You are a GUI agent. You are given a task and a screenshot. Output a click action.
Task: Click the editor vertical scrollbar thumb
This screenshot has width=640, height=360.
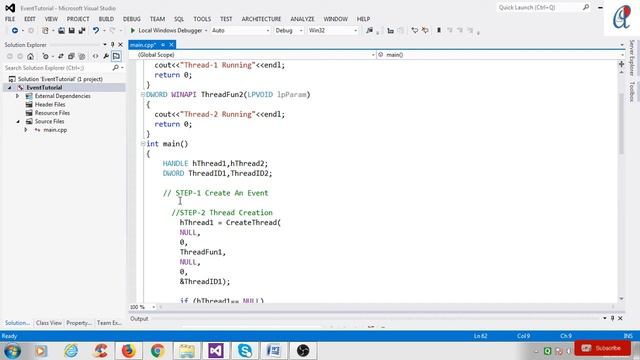[621, 124]
